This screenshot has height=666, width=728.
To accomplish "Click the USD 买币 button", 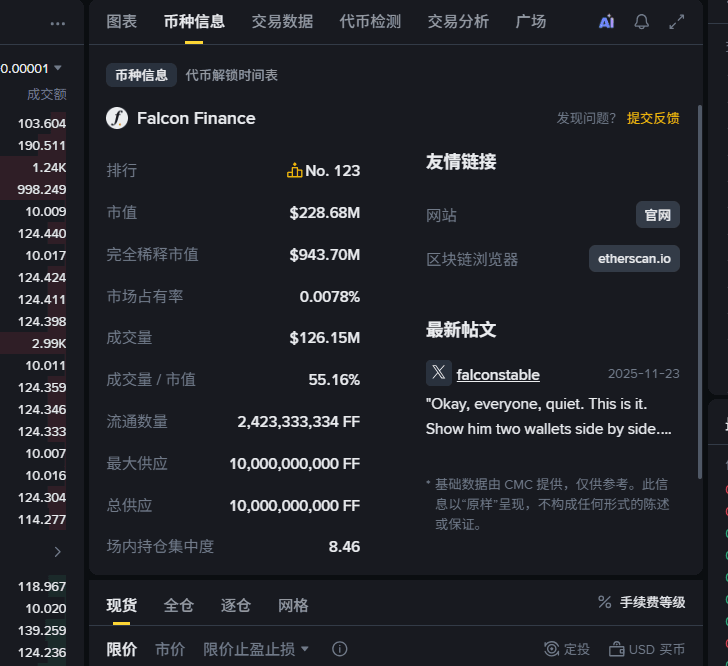I will (647, 649).
